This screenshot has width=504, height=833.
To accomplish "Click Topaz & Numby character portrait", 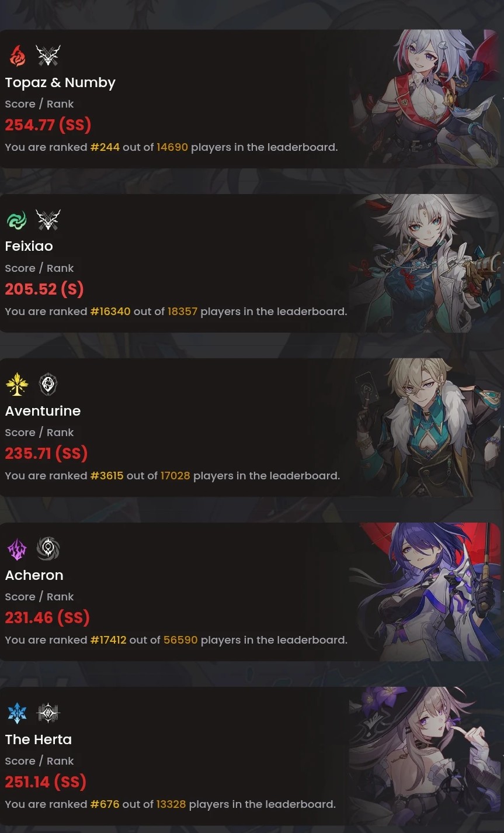I will pos(425,99).
